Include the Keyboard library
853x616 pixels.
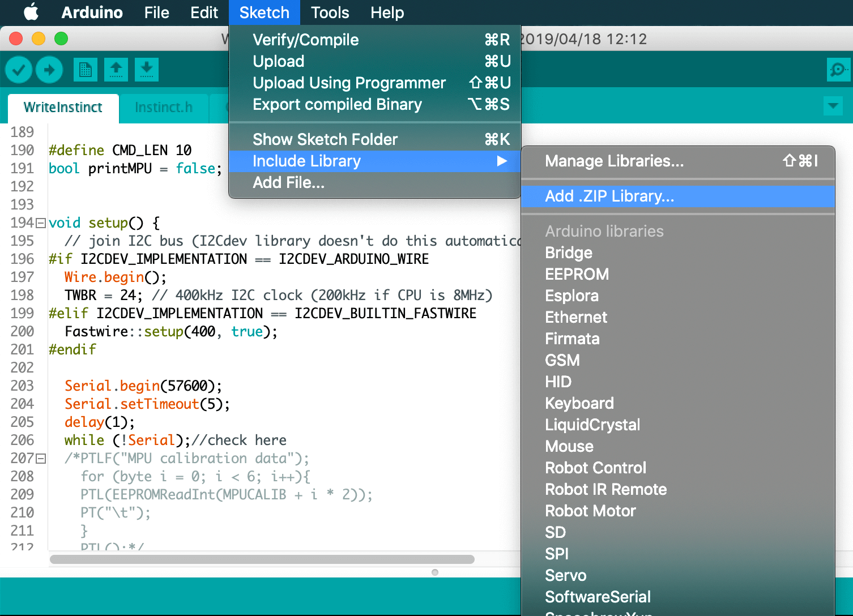click(x=678, y=403)
